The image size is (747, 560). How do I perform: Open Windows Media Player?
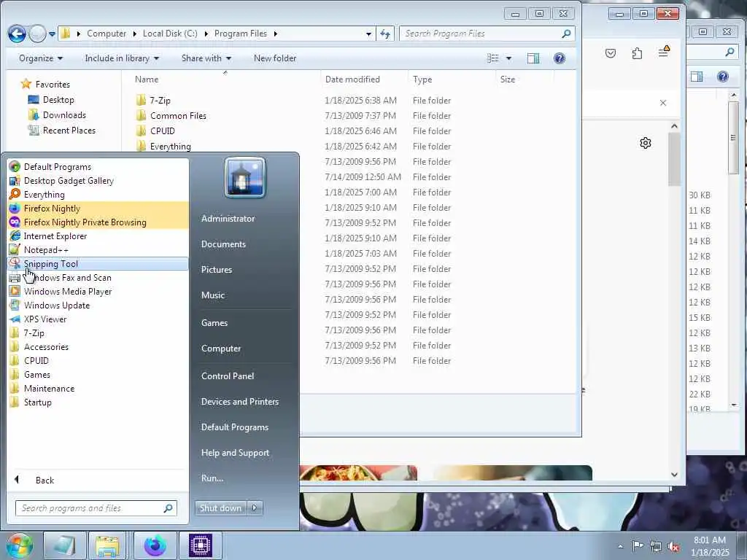(98, 292)
